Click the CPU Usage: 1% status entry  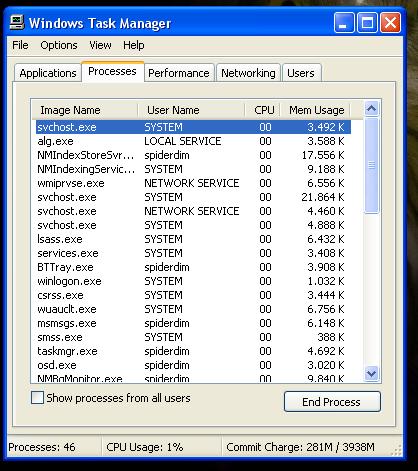coord(145,447)
